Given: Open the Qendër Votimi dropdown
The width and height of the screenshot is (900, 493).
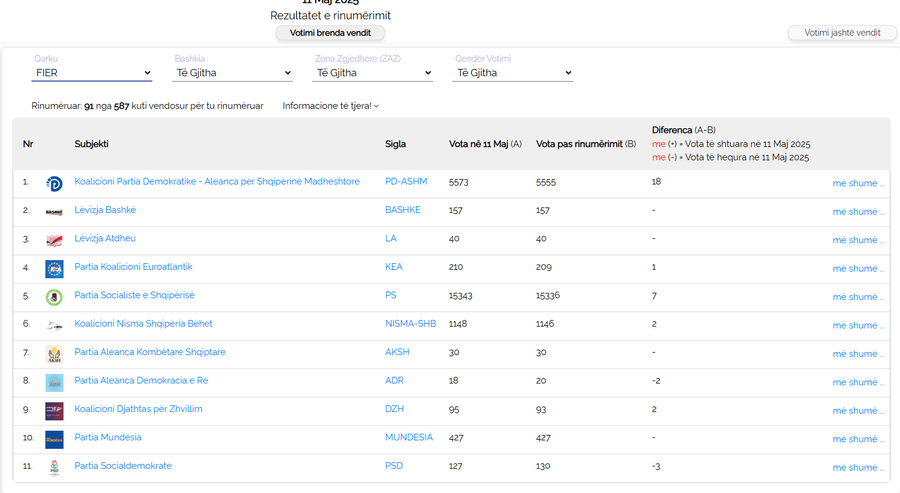Looking at the screenshot, I should tap(513, 73).
